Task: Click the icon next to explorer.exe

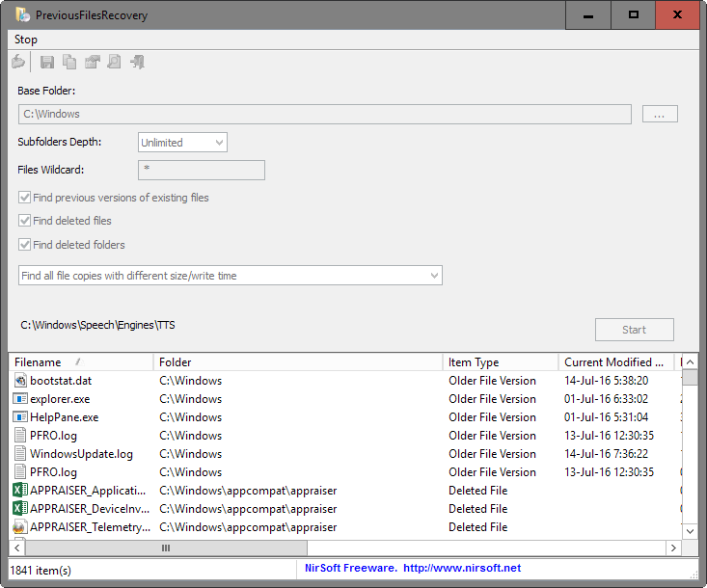Action: click(20, 399)
